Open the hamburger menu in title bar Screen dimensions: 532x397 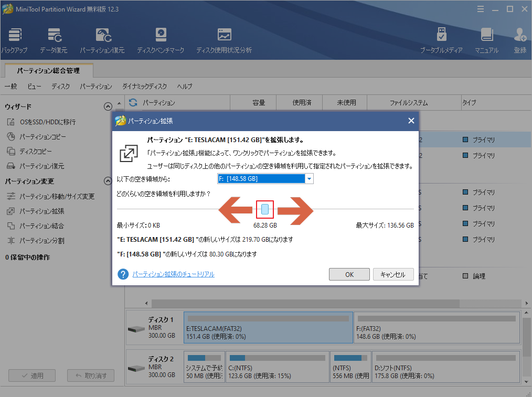click(x=481, y=9)
